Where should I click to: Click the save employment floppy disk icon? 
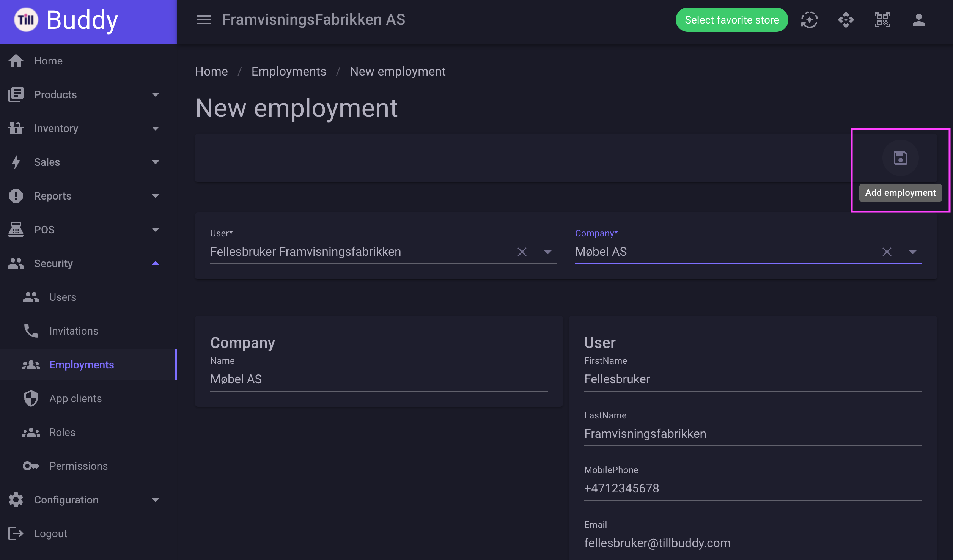pyautogui.click(x=900, y=158)
